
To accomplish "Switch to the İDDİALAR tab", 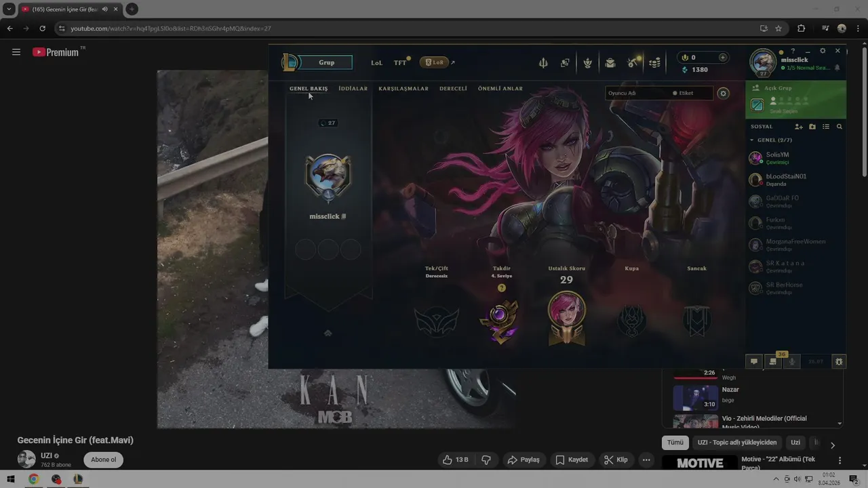I will coord(353,89).
